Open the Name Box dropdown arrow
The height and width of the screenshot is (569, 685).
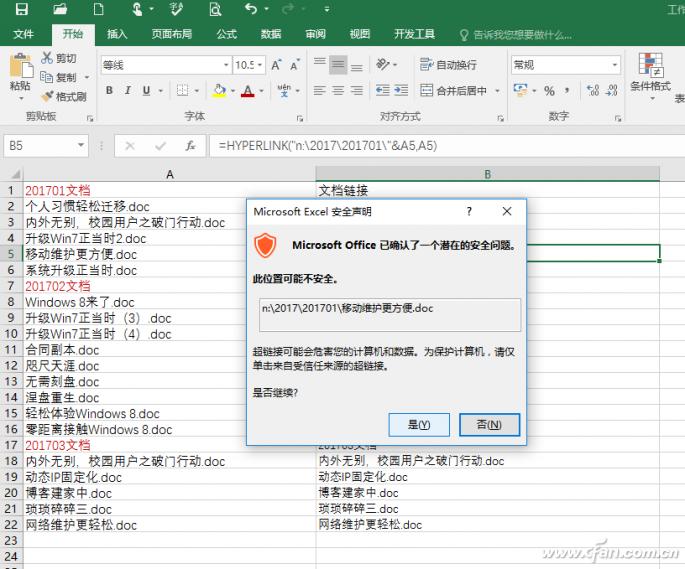pos(81,145)
